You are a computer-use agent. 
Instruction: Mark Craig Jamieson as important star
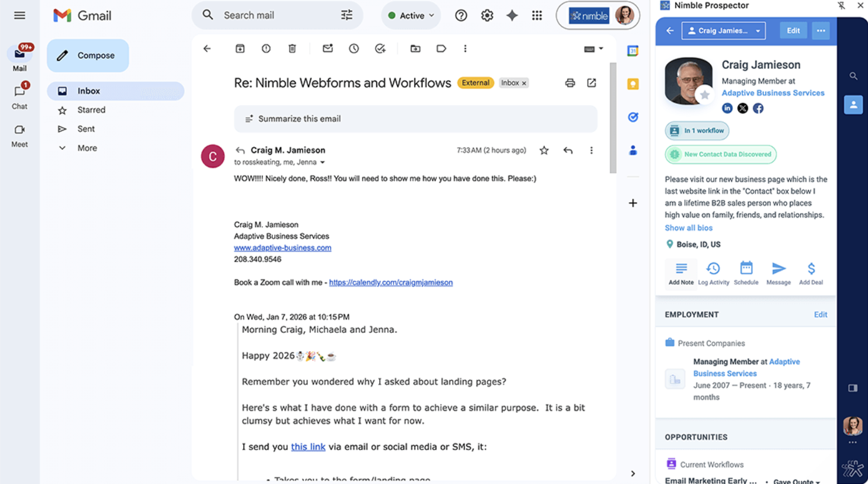pos(704,95)
